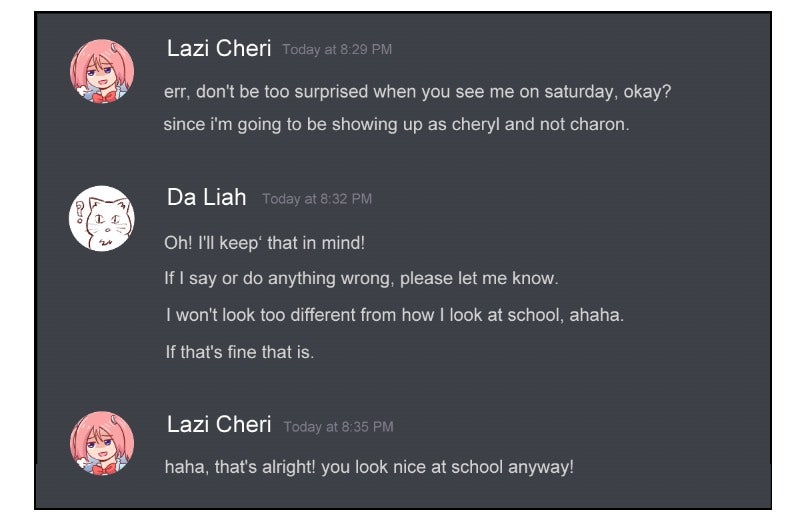Click the "If that's fine that is." message
The height and width of the screenshot is (520, 800).
[x=239, y=352]
